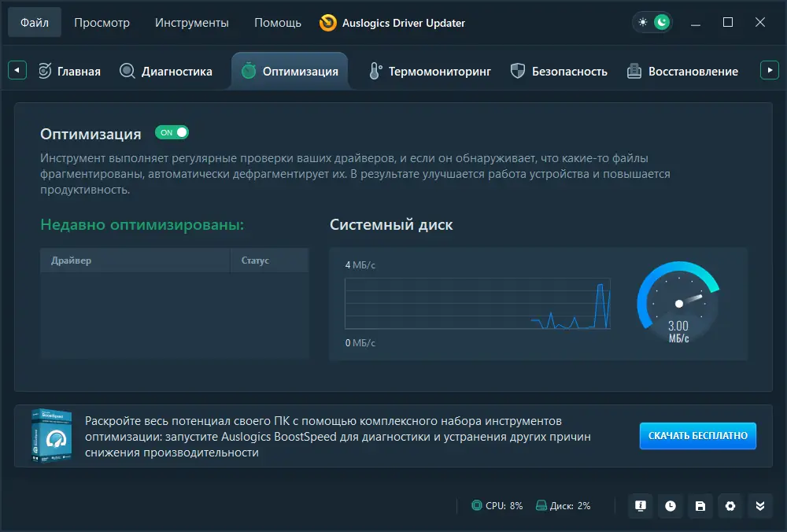Open settings via the gear icon
787x532 pixels.
(x=730, y=506)
